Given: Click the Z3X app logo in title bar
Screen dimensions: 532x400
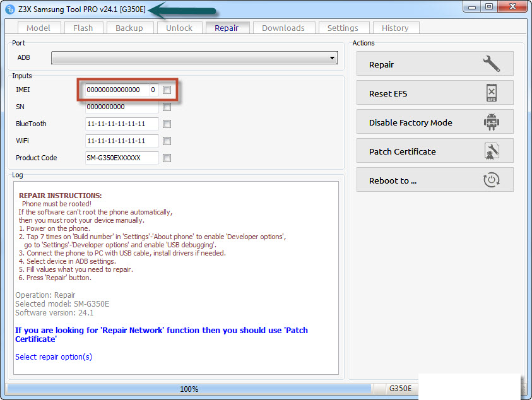Looking at the screenshot, I should point(10,9).
